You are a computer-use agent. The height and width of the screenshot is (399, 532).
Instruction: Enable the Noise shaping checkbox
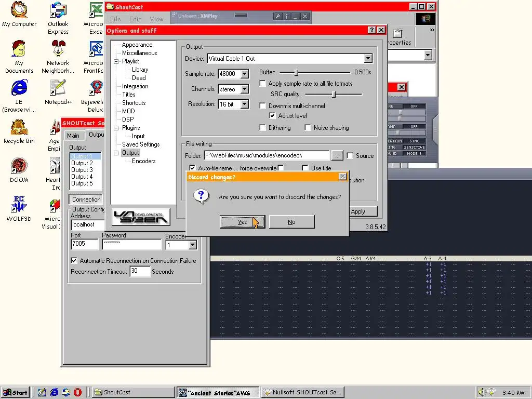(308, 128)
